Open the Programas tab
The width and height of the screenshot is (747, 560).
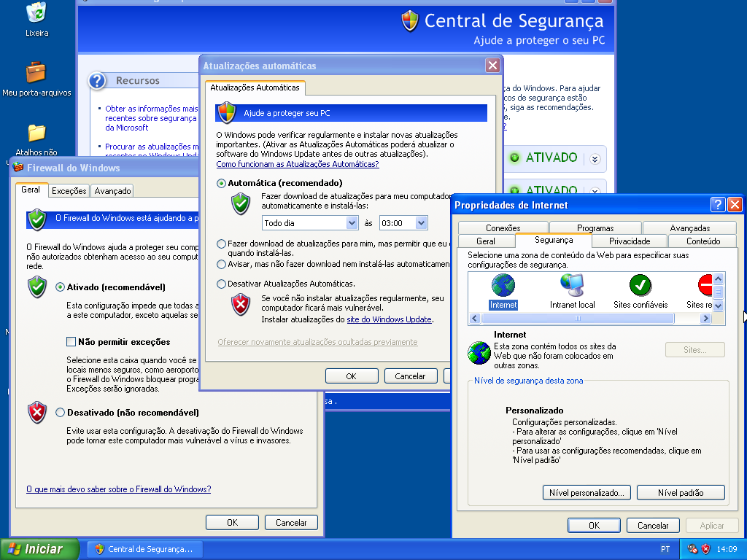pos(595,227)
